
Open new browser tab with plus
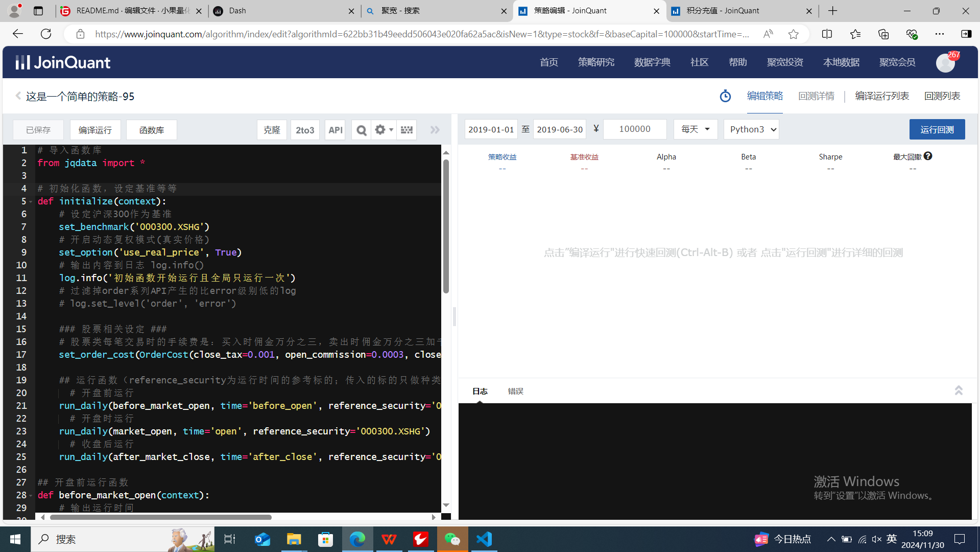[x=833, y=11]
